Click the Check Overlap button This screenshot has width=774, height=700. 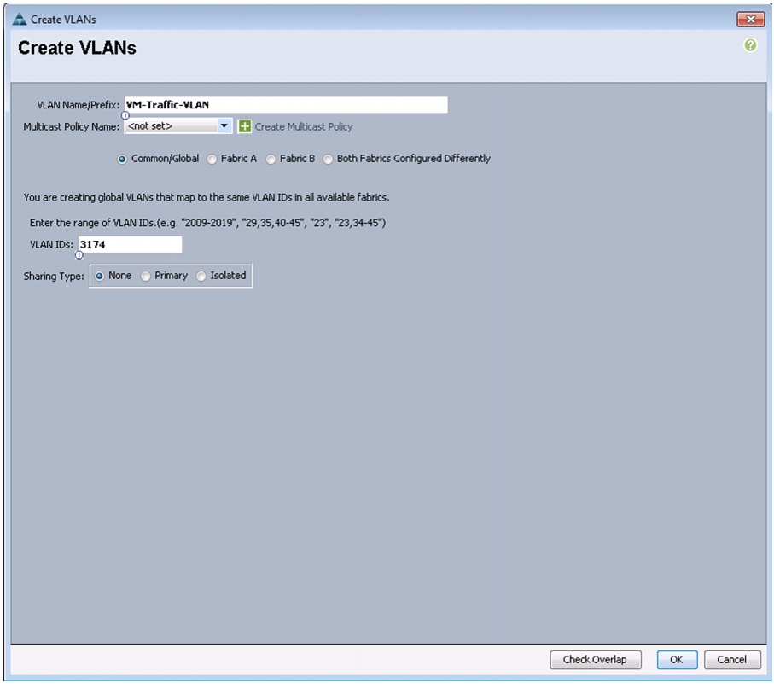596,660
